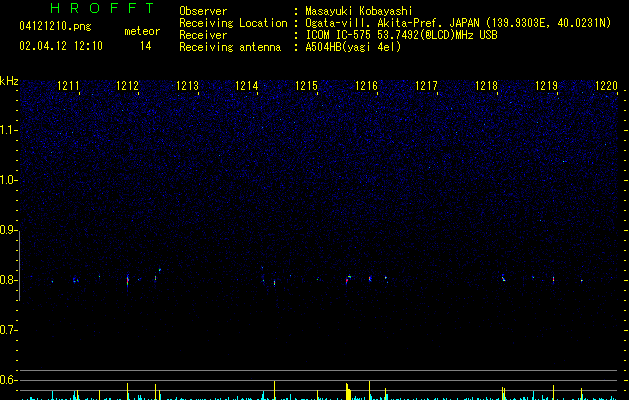Click the 1.0 frequency axis label
The height and width of the screenshot is (400, 629).
pos(9,180)
